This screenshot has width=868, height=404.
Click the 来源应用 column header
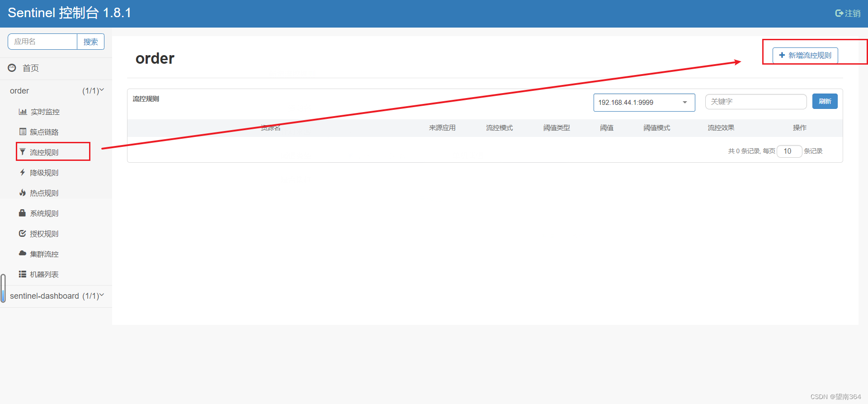(x=442, y=128)
